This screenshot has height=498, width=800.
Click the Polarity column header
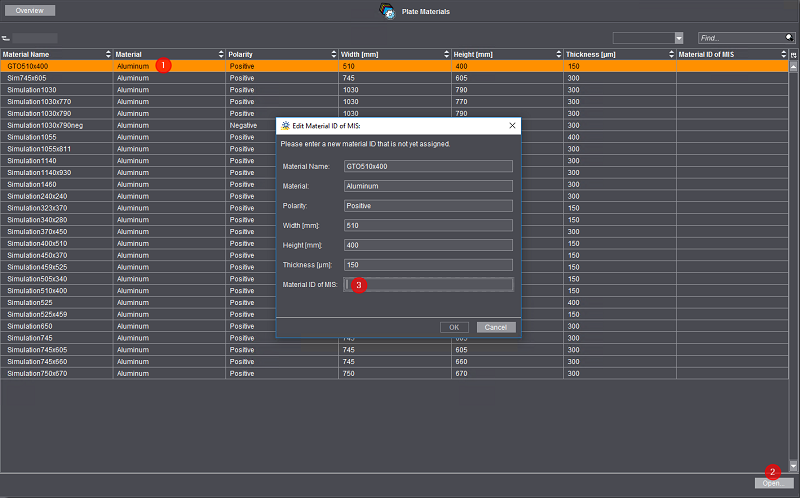[x=281, y=53]
